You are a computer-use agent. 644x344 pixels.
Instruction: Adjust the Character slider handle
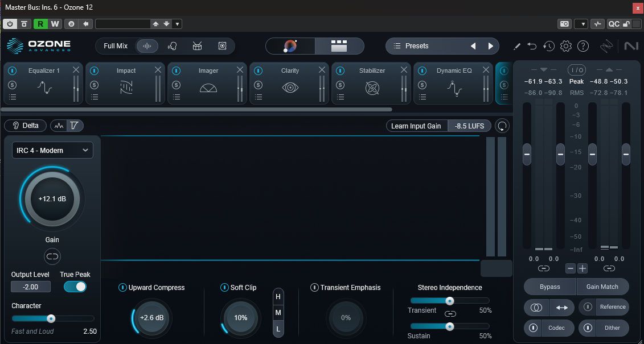[x=51, y=318]
